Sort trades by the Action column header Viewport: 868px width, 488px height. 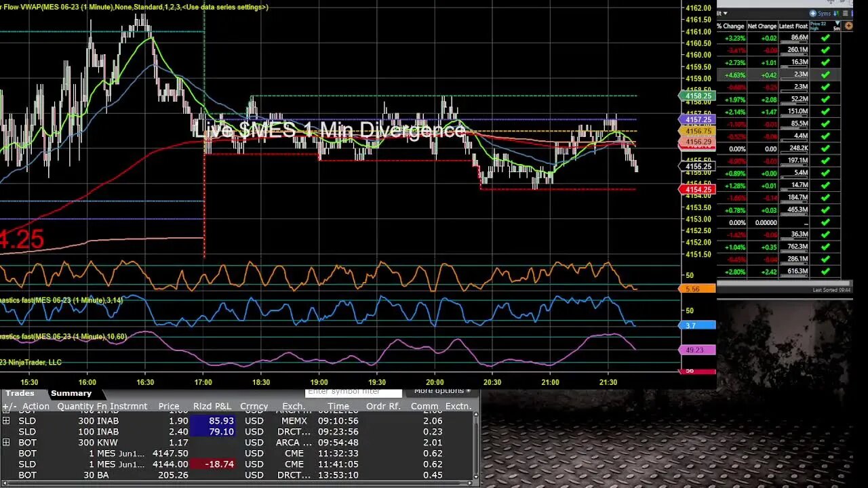coord(36,407)
